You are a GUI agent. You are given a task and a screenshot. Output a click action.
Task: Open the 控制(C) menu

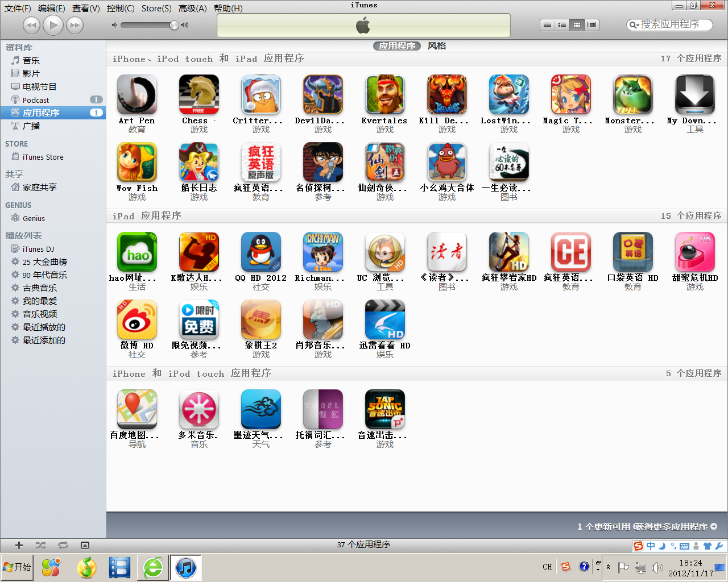tap(121, 9)
